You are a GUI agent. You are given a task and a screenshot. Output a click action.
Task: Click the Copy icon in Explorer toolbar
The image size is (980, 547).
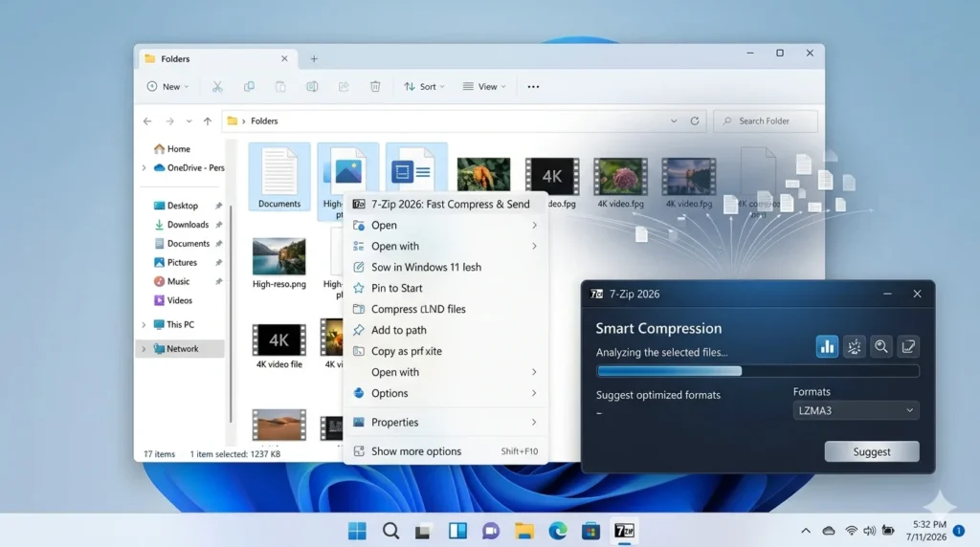coord(249,87)
